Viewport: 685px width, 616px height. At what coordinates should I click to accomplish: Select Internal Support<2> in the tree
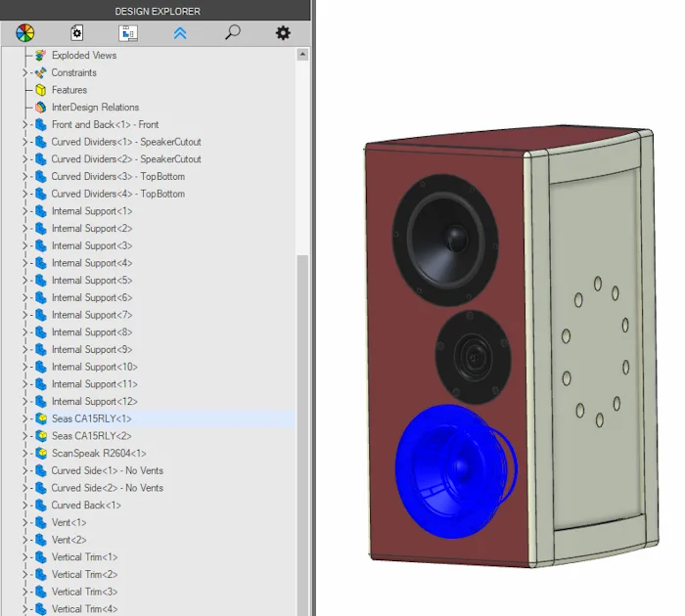92,229
